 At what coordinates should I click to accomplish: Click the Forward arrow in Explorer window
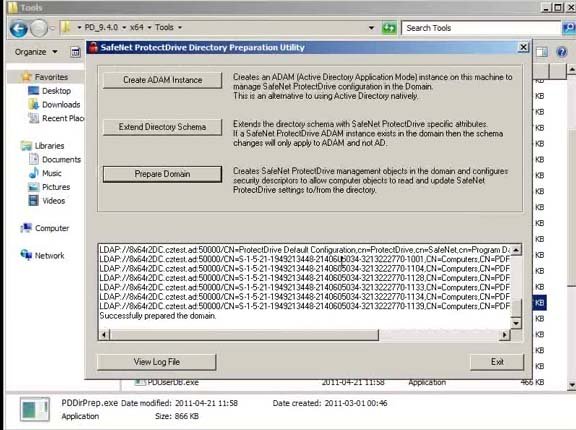[39, 28]
